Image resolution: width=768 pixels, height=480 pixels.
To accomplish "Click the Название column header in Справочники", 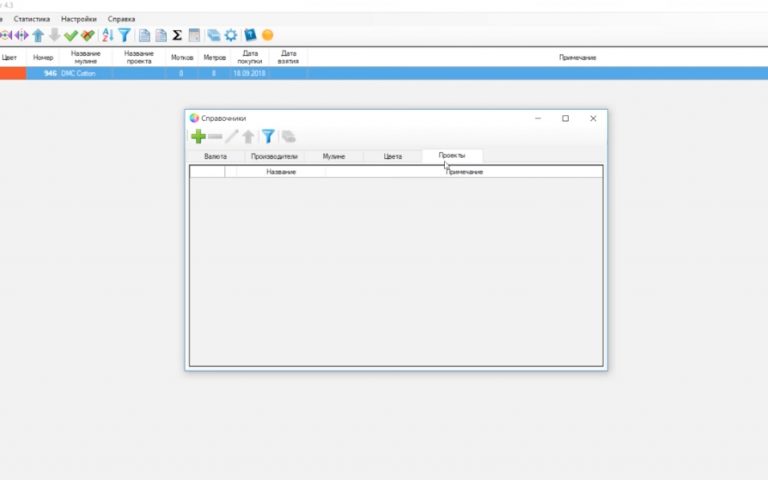I will point(281,172).
